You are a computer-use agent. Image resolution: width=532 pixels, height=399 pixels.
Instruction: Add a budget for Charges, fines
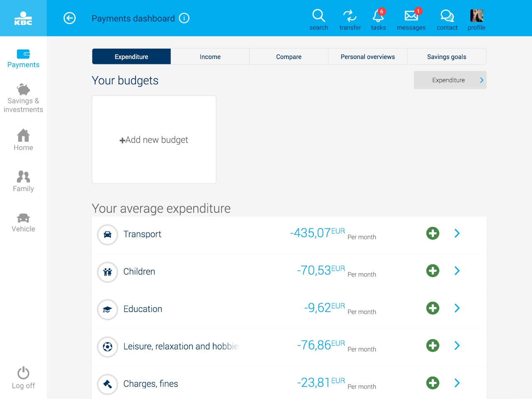tap(433, 383)
